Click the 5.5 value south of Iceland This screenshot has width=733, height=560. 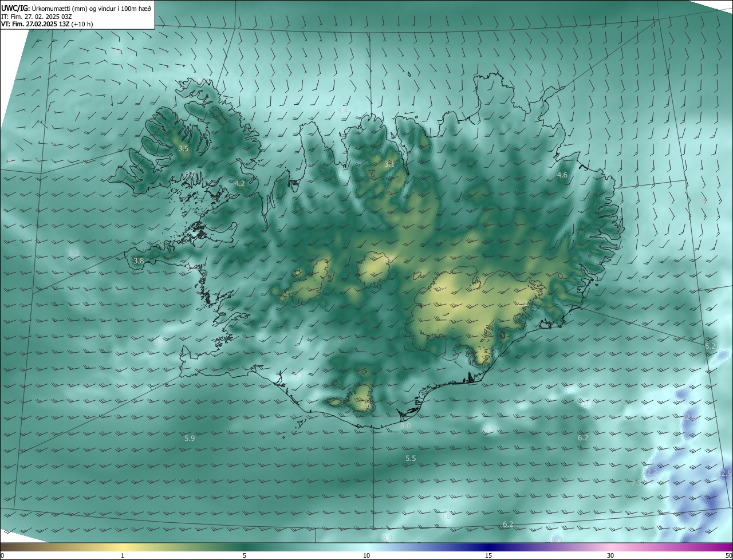[x=411, y=459]
